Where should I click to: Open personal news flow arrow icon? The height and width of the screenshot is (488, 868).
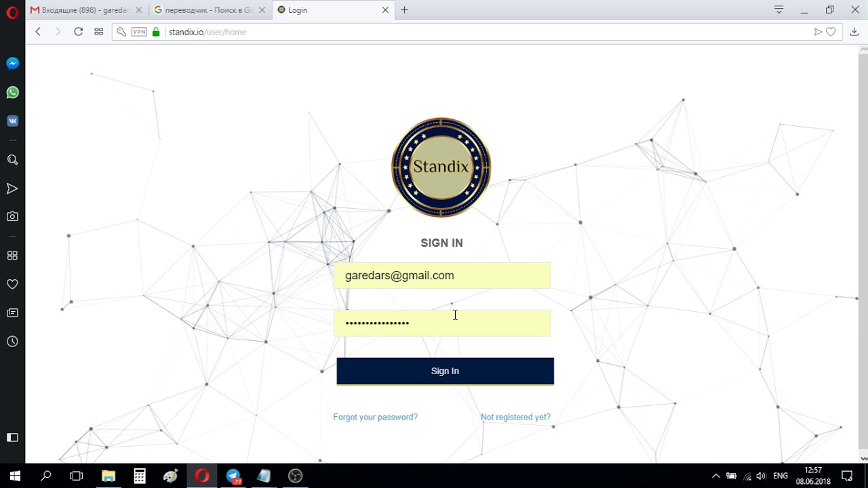(12, 188)
